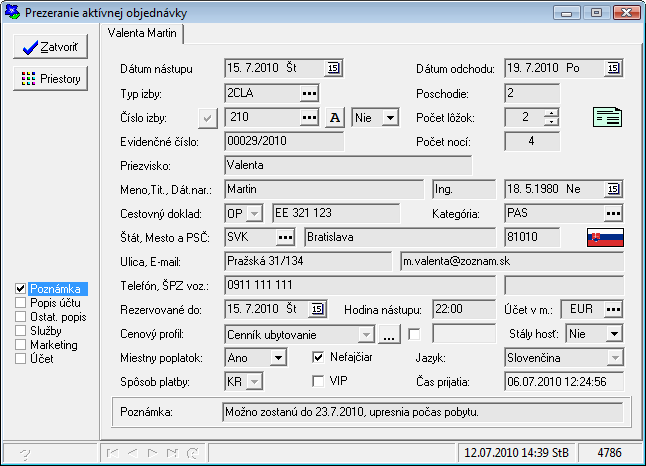Click the e-mail field m.valenta@zoznam.sk
The width and height of the screenshot is (646, 466).
tap(512, 261)
